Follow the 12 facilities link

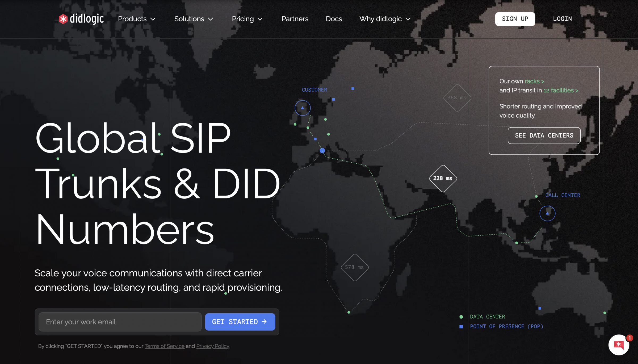click(561, 90)
